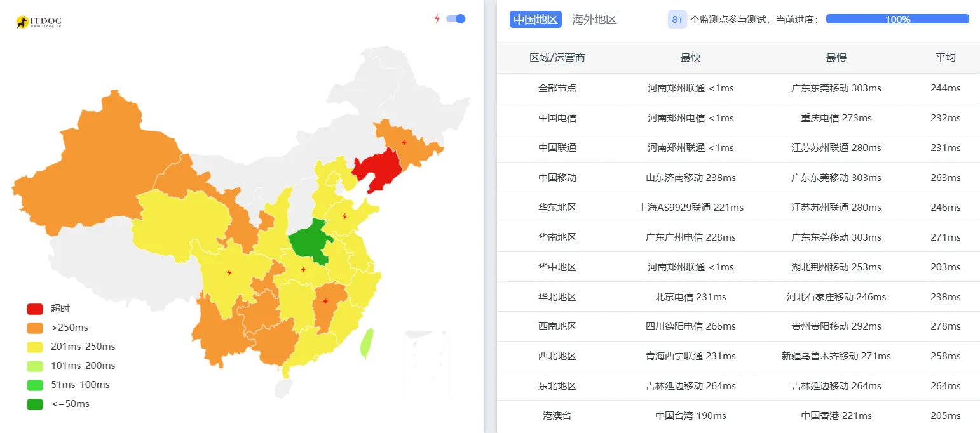The image size is (980, 433).
Task: Select the 华中地区 row label
Action: click(557, 267)
